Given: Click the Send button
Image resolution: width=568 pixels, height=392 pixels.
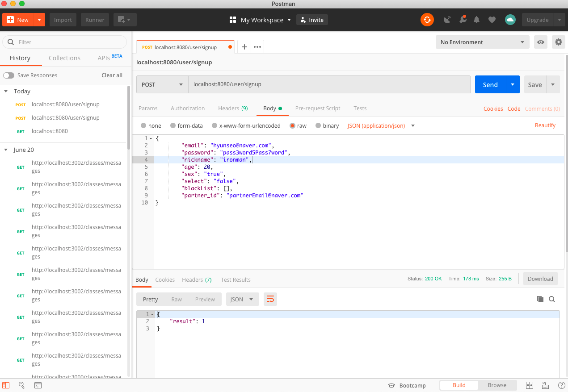Looking at the screenshot, I should click(490, 84).
